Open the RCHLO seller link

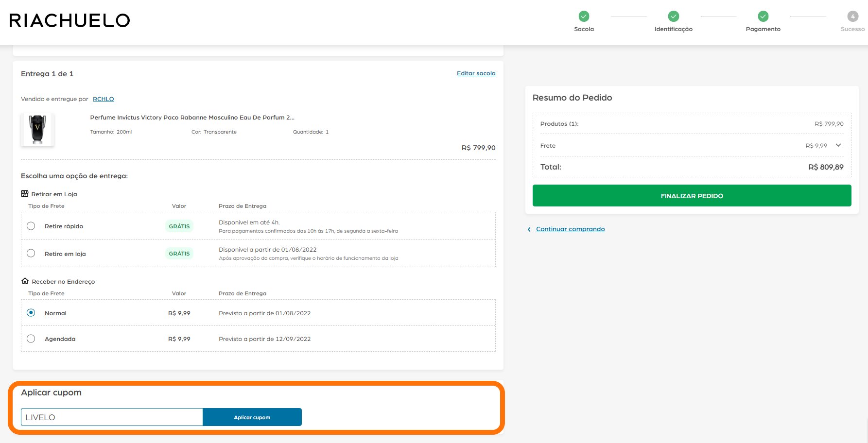coord(104,99)
